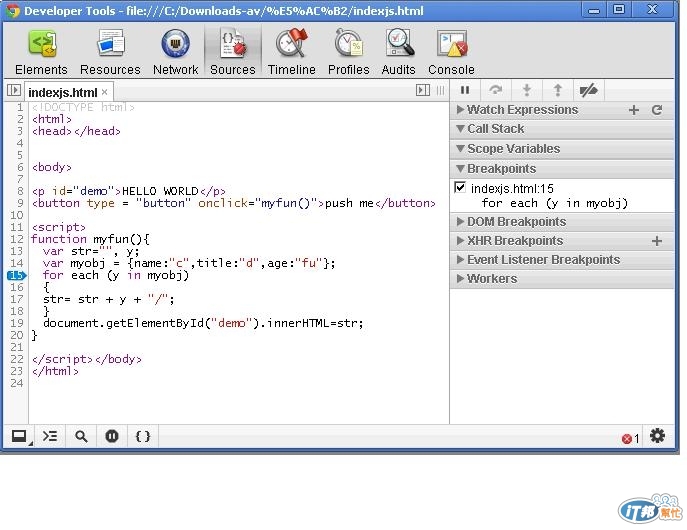Open the Resources panel
Image resolution: width=687 pixels, height=530 pixels.
pos(110,52)
